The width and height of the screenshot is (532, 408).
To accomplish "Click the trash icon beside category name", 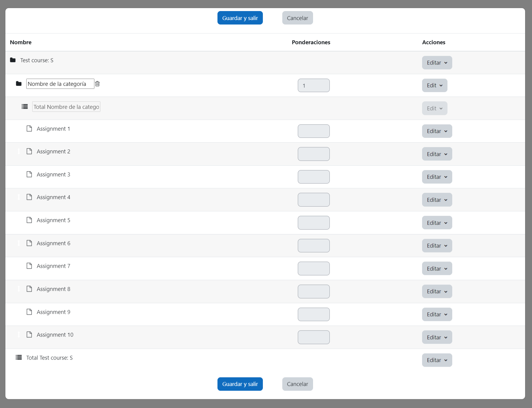I will [x=97, y=84].
